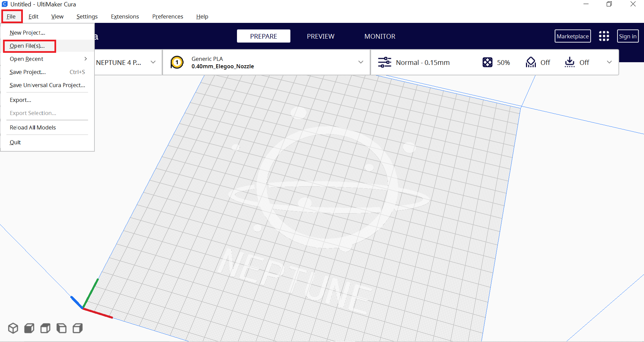Expand the print settings panel chevron
This screenshot has width=644, height=342.
609,62
